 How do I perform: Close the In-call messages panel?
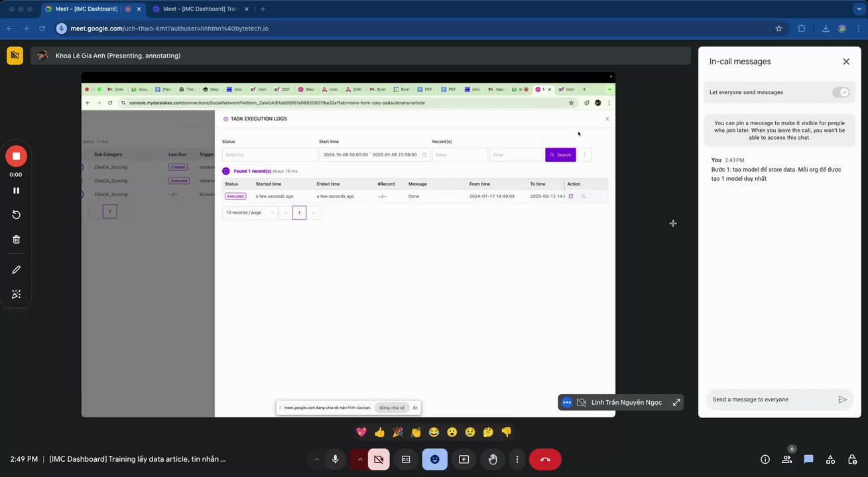(x=846, y=62)
